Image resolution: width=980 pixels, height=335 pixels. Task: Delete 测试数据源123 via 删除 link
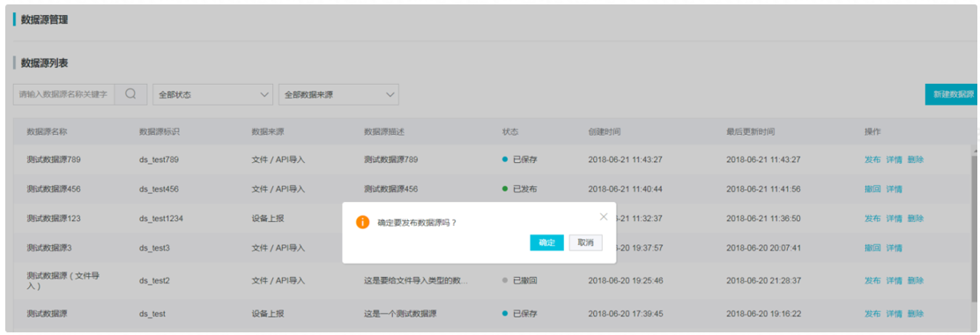tap(915, 218)
